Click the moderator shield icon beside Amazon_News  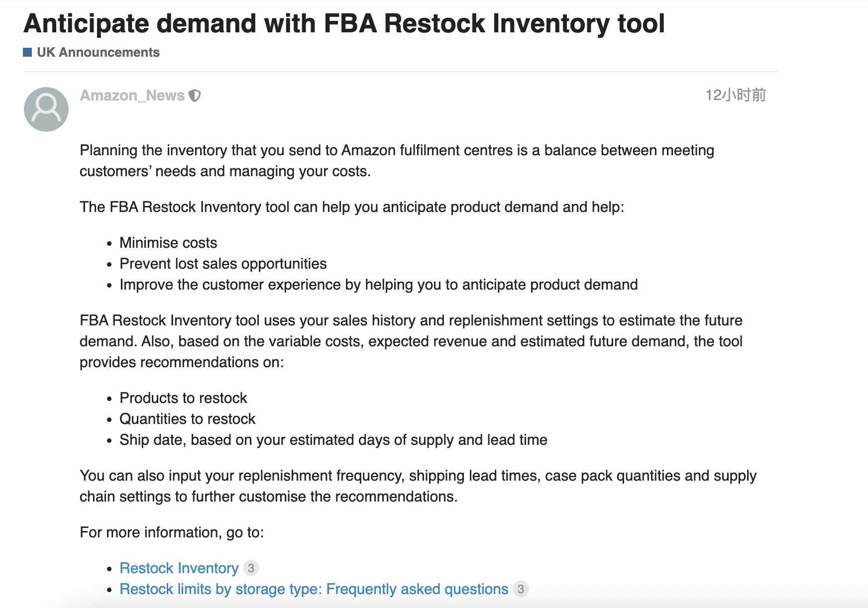click(x=195, y=96)
